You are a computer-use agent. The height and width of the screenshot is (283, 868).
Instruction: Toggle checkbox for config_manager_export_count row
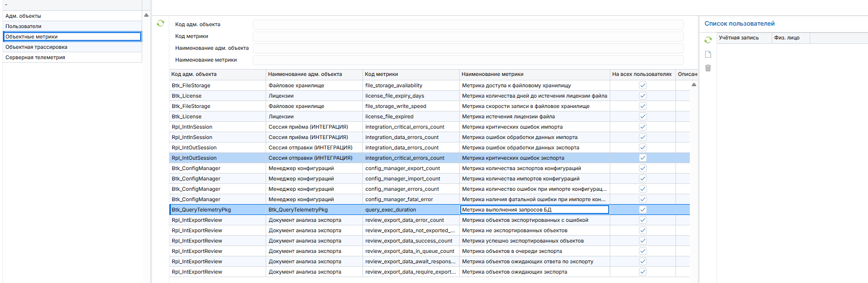click(642, 168)
